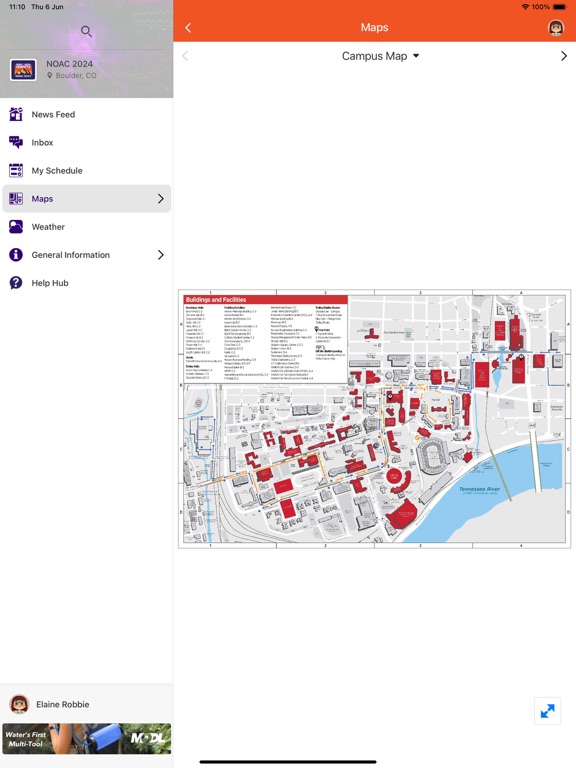576x768 pixels.
Task: Check Wi-Fi status icon
Action: click(525, 7)
